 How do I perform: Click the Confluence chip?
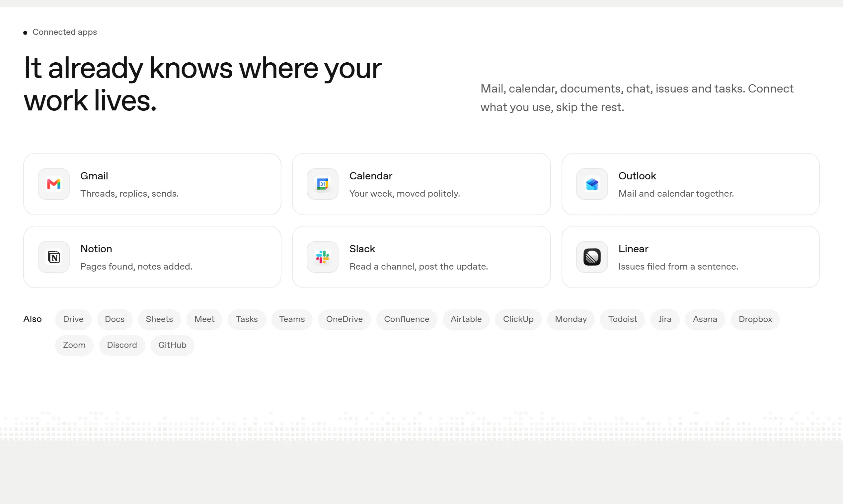(407, 319)
